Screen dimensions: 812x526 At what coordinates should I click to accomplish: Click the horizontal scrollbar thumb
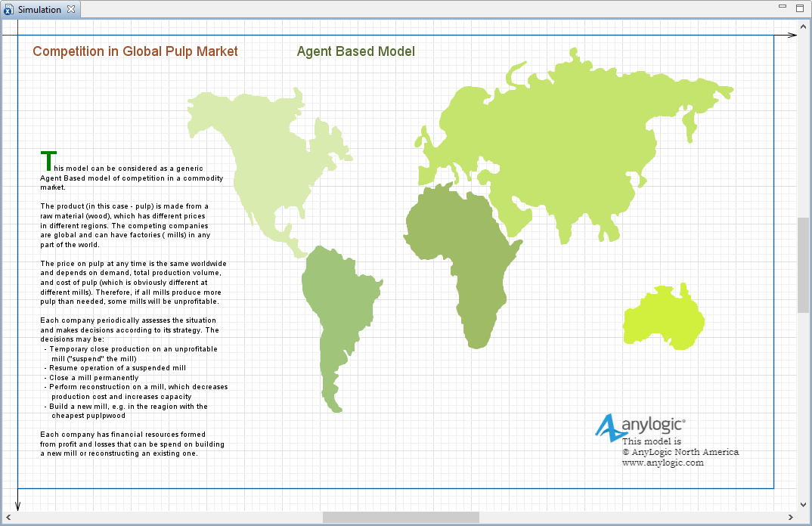click(401, 517)
